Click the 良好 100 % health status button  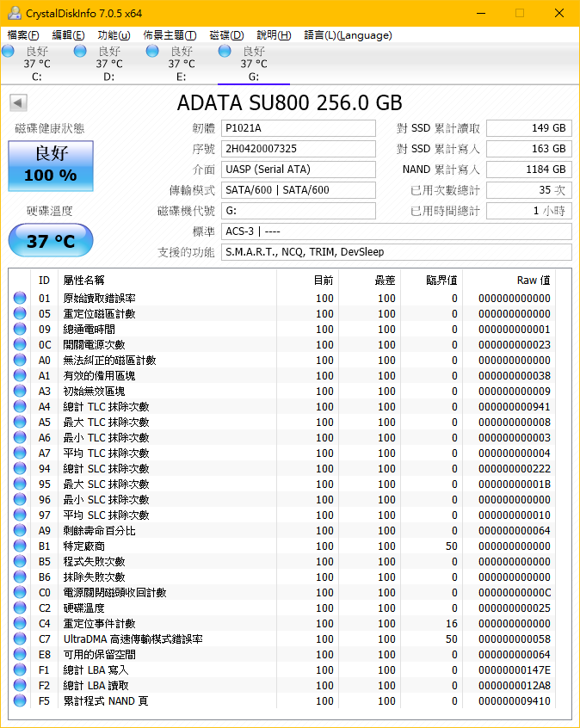click(x=51, y=166)
